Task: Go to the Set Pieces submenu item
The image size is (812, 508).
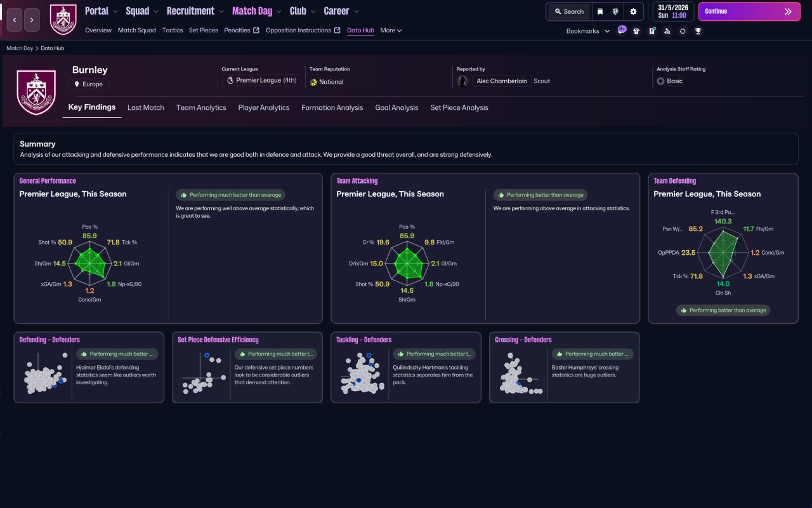Action: click(204, 30)
